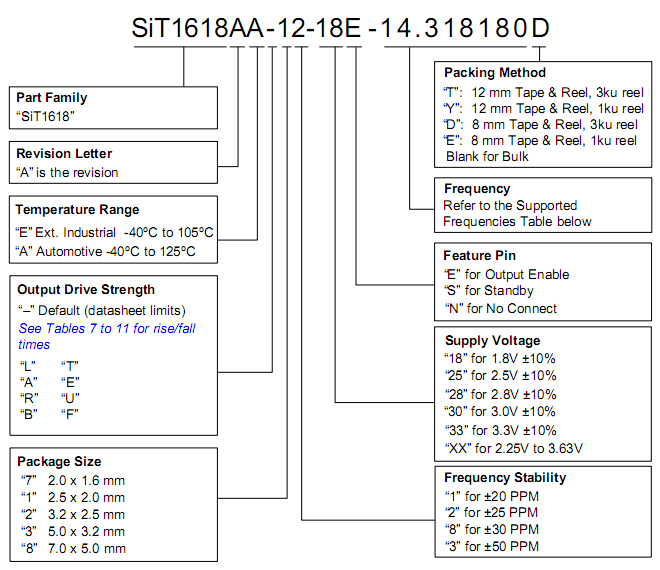Click package size “2” 3.2 x 2.5 mm
The width and height of the screenshot is (660, 570).
[x=73, y=514]
